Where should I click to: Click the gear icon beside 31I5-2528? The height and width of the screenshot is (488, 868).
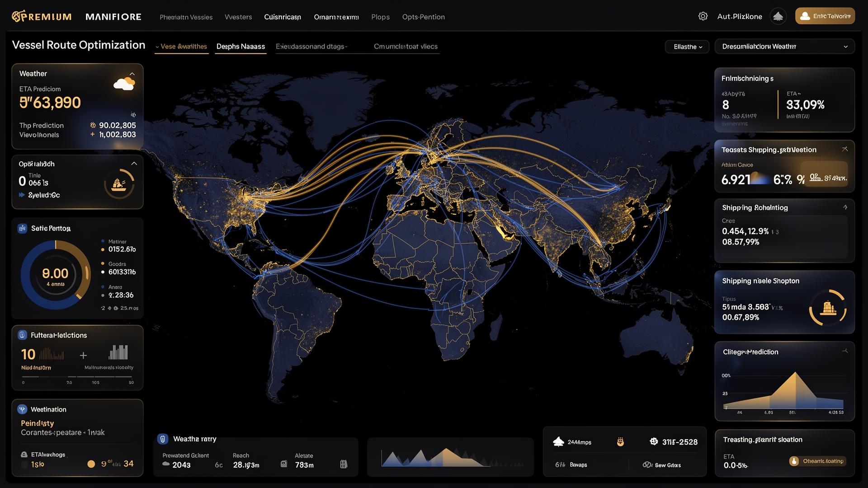point(654,441)
